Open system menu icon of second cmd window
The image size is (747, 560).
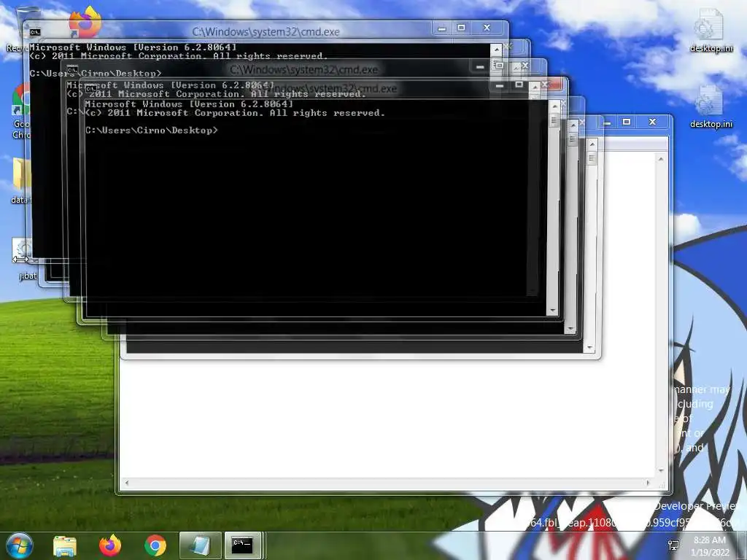click(x=72, y=69)
